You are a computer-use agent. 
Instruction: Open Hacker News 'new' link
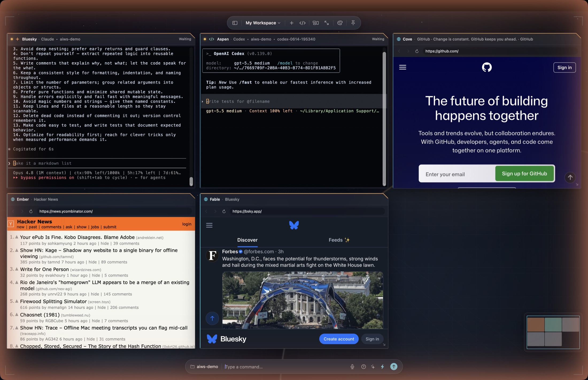tap(20, 227)
